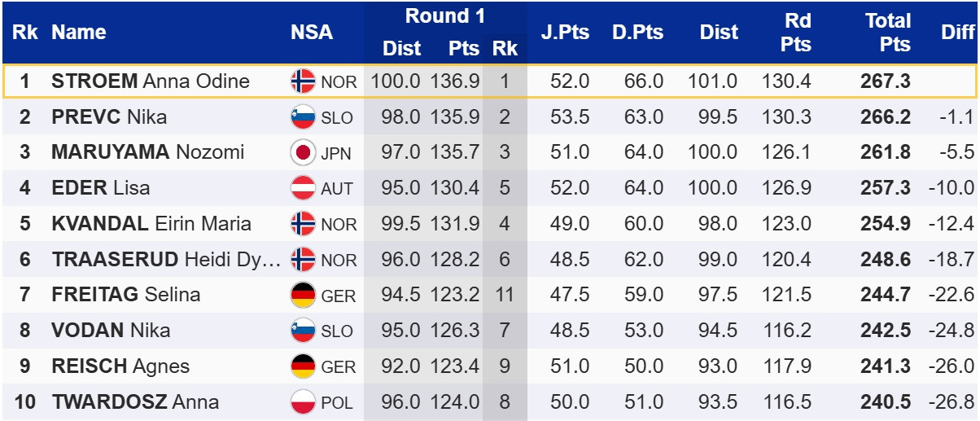Click Germany flag icon in REISCH Agnes row

point(303,366)
